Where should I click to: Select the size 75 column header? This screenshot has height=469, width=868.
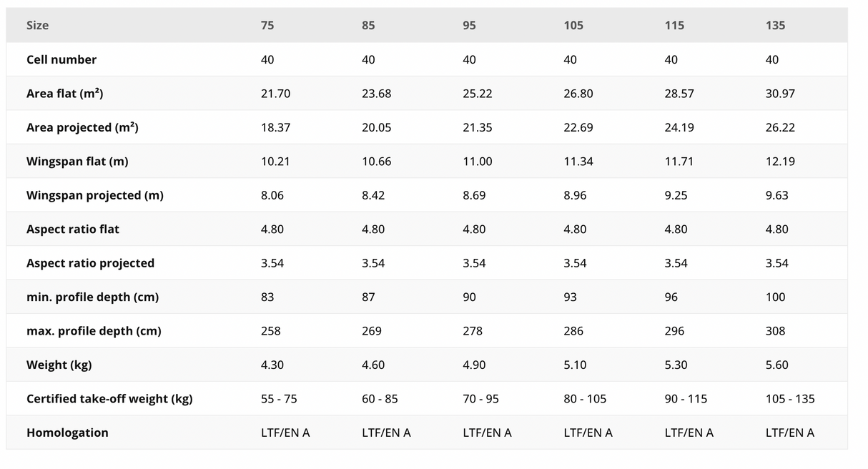267,26
